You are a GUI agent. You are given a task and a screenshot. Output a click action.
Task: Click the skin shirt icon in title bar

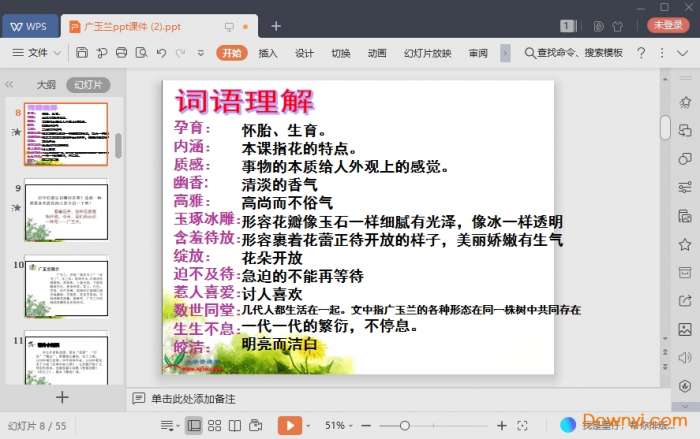(618, 26)
